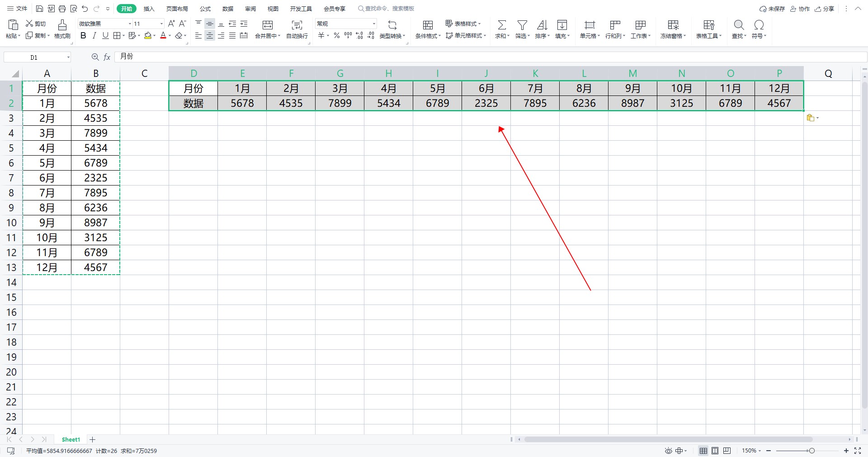Click the Undo arrow icon
The height and width of the screenshot is (457, 868).
pos(85,9)
